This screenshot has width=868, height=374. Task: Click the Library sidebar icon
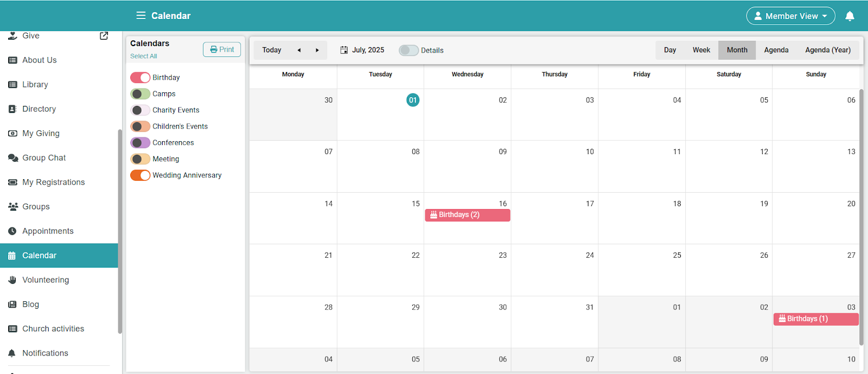(x=12, y=85)
